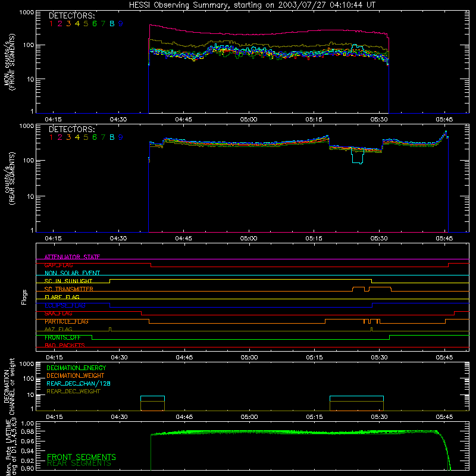Click the FRONT SEGMENTS livetime legend label
Screen dimensions: 476x476
(x=82, y=457)
